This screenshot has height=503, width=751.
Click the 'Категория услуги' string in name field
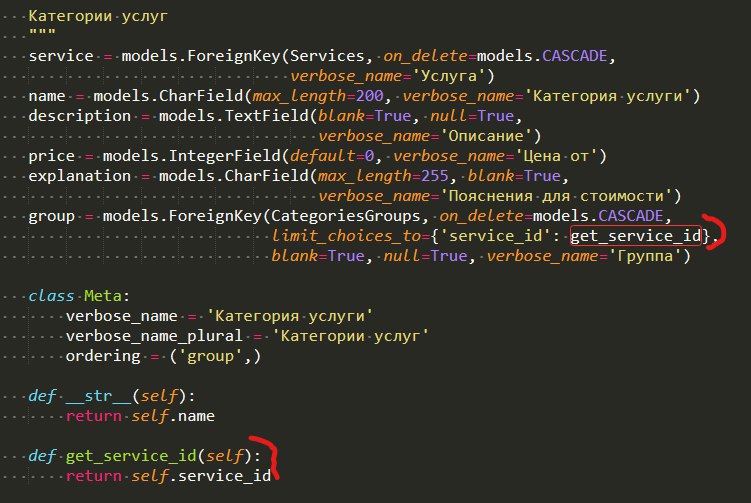608,96
